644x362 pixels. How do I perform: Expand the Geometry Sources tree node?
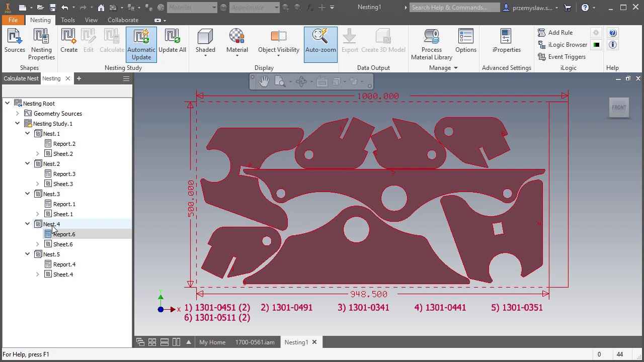click(x=18, y=114)
